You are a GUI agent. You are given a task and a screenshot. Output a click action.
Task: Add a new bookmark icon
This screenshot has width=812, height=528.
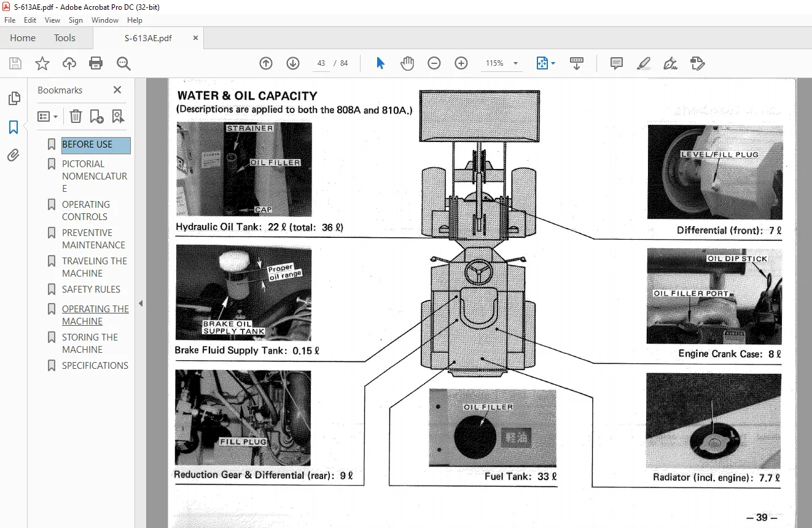tap(96, 116)
